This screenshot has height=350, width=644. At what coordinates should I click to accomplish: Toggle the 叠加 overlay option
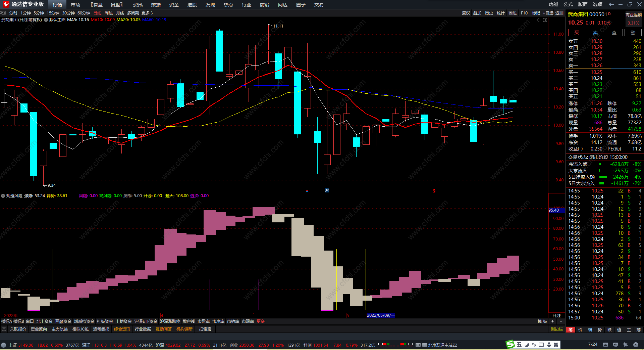tap(477, 13)
